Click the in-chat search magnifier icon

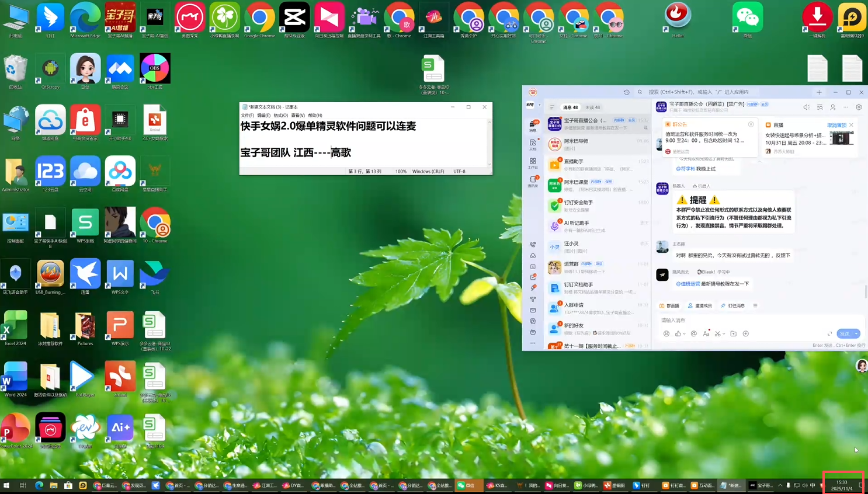click(x=820, y=107)
